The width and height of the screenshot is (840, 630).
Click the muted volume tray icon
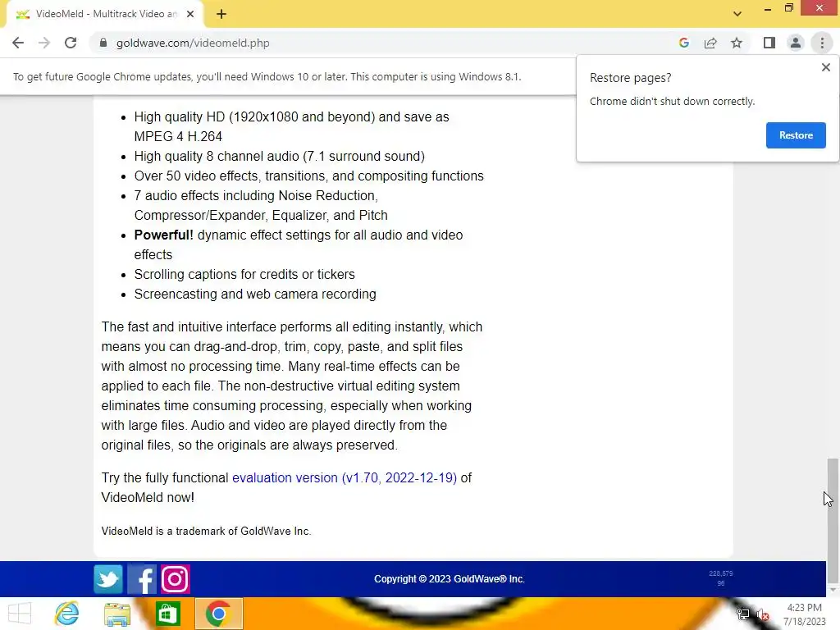(763, 614)
